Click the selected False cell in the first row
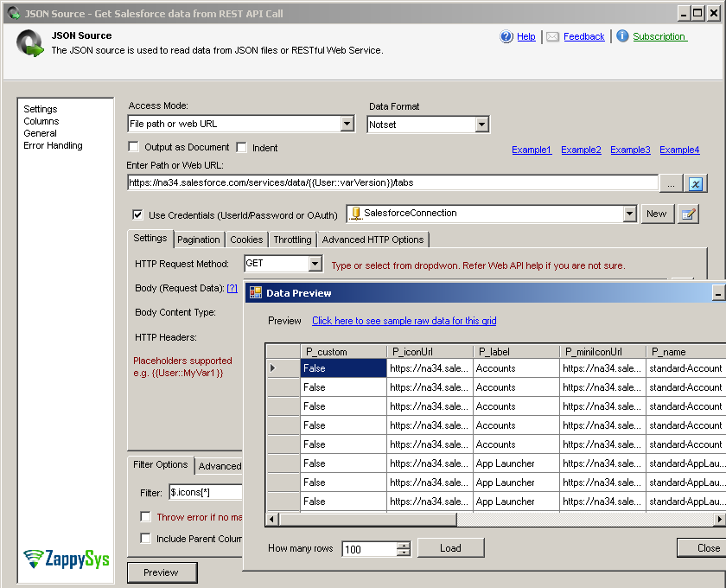726x588 pixels. pos(343,368)
